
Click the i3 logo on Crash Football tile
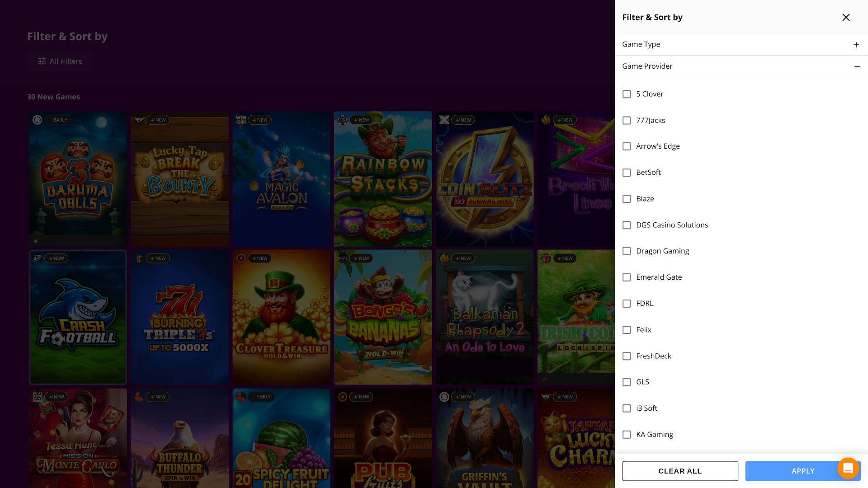(x=38, y=258)
